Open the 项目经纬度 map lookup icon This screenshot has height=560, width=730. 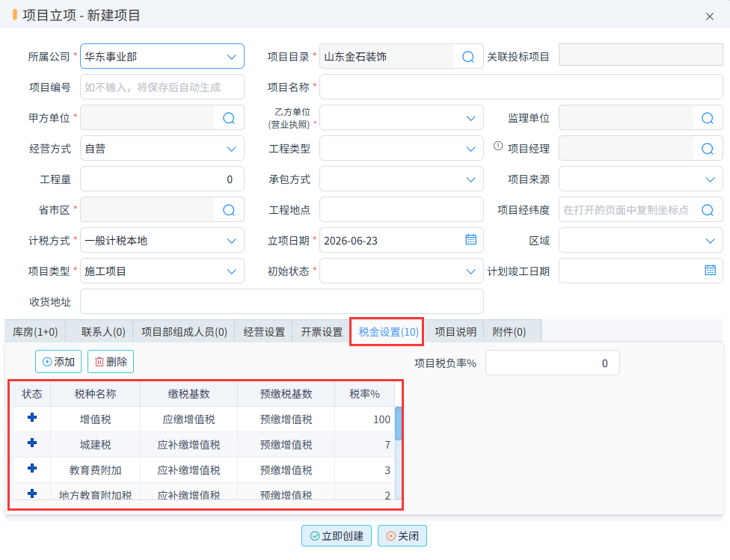(x=708, y=210)
